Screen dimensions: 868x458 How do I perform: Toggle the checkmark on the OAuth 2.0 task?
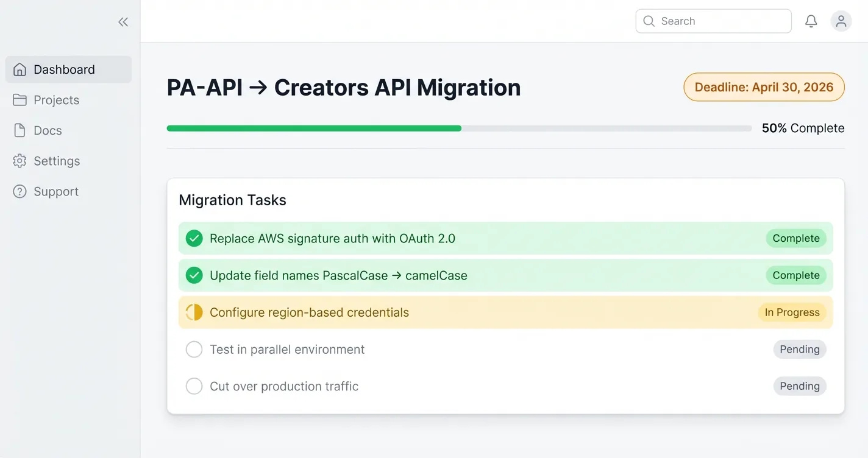click(x=194, y=238)
